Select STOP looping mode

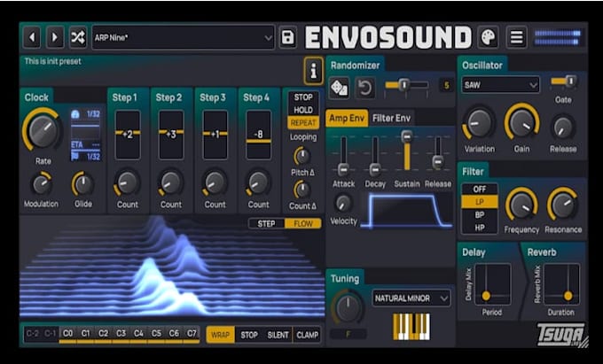tap(303, 97)
